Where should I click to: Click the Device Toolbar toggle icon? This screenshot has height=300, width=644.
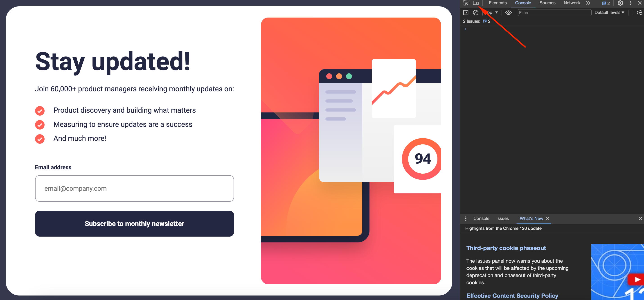(476, 3)
